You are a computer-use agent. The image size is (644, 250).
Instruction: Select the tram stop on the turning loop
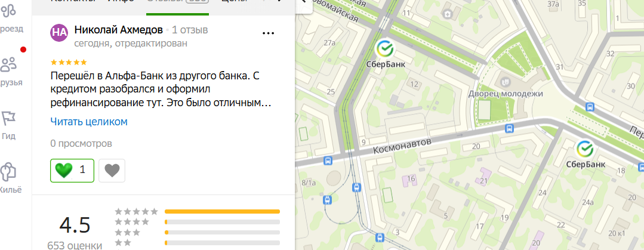coord(327,200)
